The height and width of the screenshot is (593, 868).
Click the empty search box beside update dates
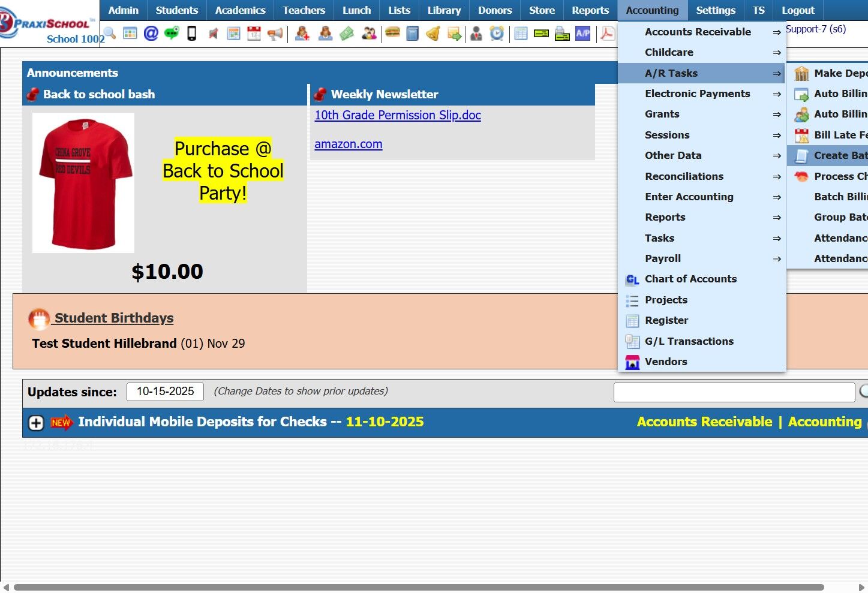(734, 392)
